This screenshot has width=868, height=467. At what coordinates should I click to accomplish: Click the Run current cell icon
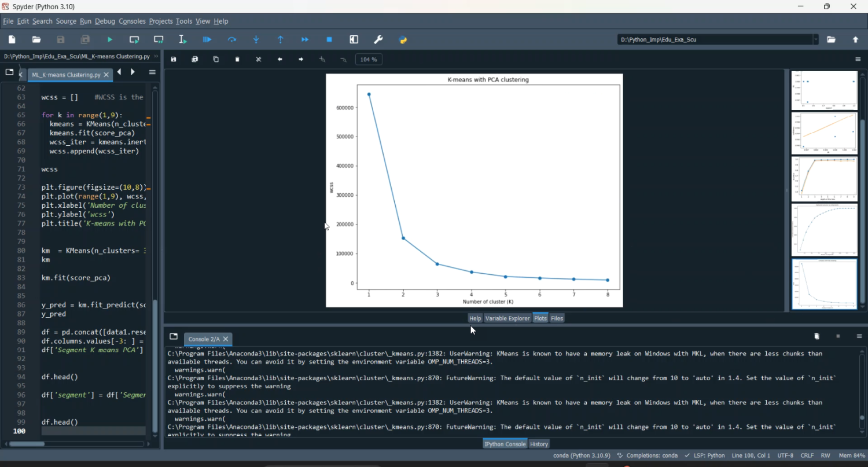134,40
